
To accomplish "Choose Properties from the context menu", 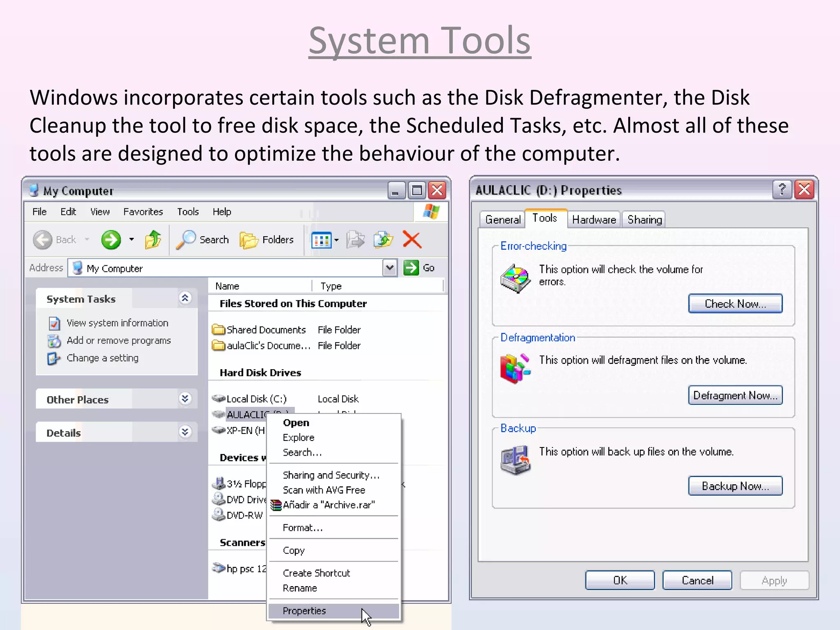I will click(334, 611).
